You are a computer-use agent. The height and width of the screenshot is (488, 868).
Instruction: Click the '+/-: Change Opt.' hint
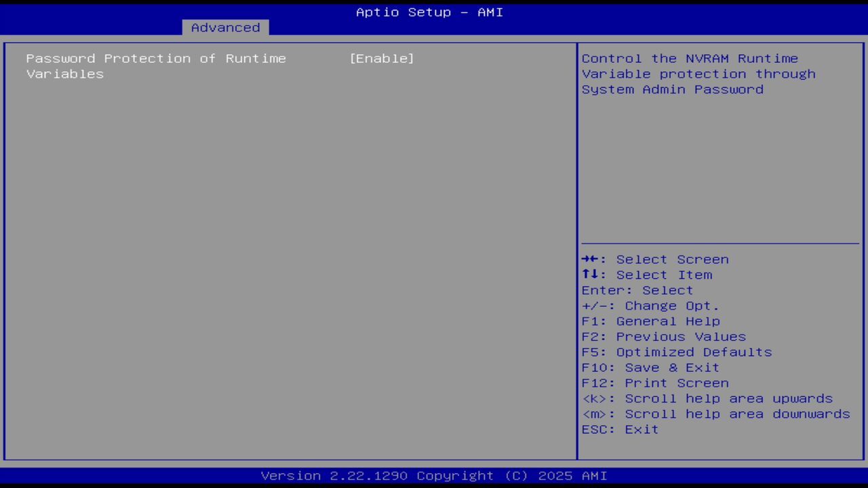pyautogui.click(x=650, y=306)
